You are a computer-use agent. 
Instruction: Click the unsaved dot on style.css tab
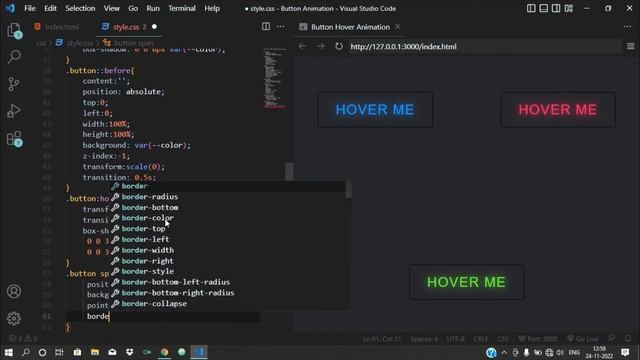(154, 27)
